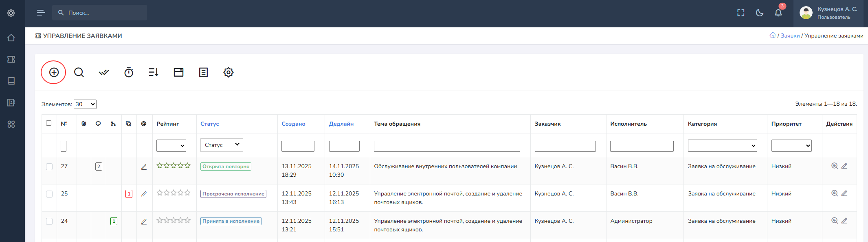Click the double checkmark toolbar icon
Viewport: 868px width, 242px height.
pos(104,72)
